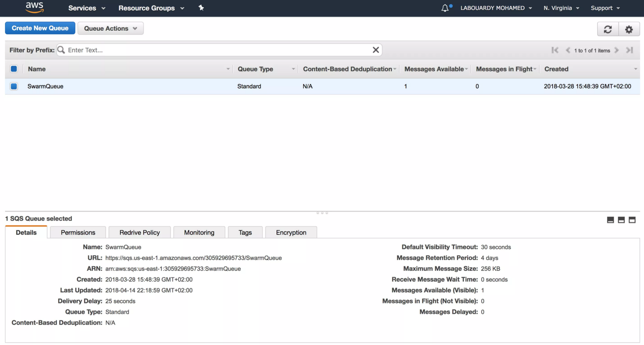The image size is (644, 345).
Task: Open the notifications bell
Action: [x=445, y=8]
